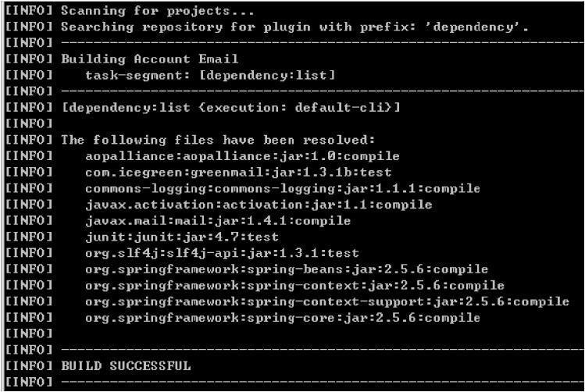Click the [INFO] tag before "BUILD SUCCESSFUL"
The image size is (585, 392).
[x=28, y=365]
